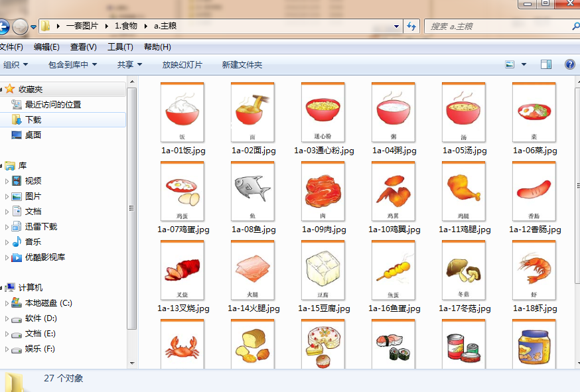Open Help via the question mark icon

(x=569, y=64)
